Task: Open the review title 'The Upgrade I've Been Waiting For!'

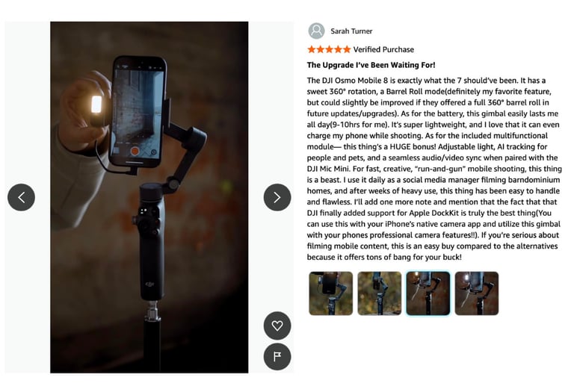Action: 371,65
